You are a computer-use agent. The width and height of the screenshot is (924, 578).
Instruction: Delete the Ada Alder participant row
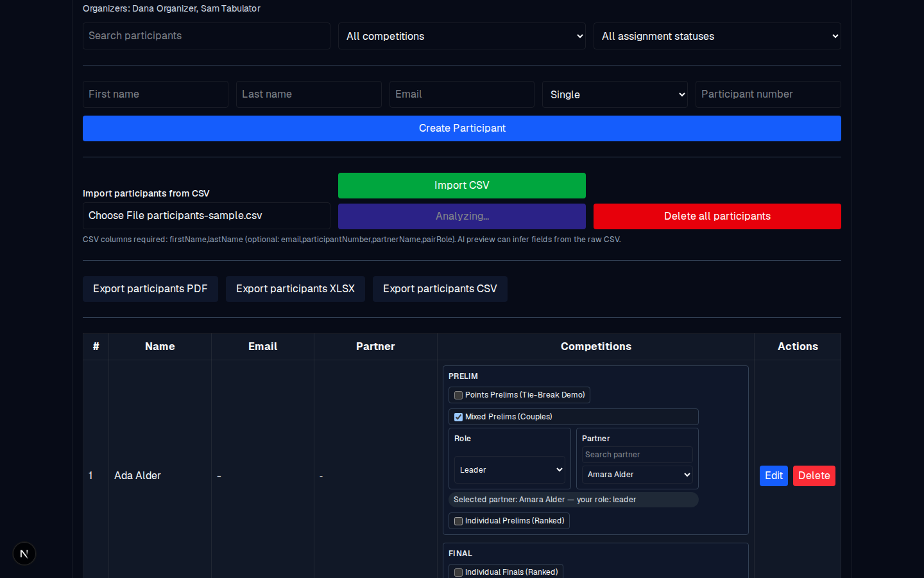point(814,476)
